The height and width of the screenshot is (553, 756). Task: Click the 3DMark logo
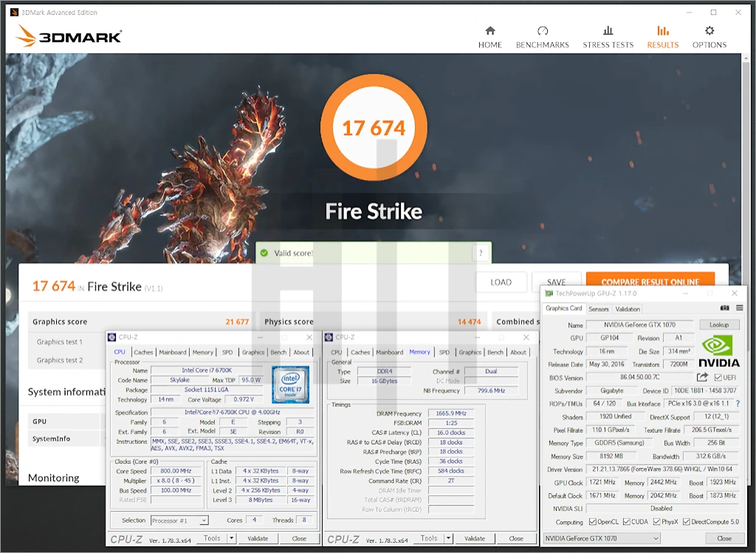(69, 36)
